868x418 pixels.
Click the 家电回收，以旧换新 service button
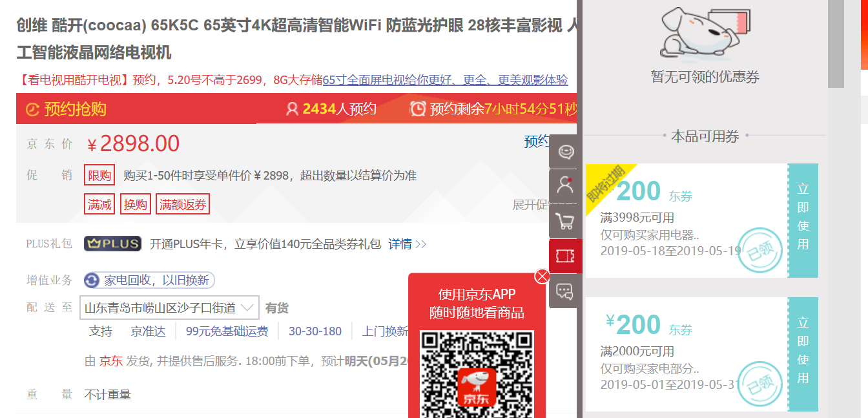pyautogui.click(x=149, y=280)
